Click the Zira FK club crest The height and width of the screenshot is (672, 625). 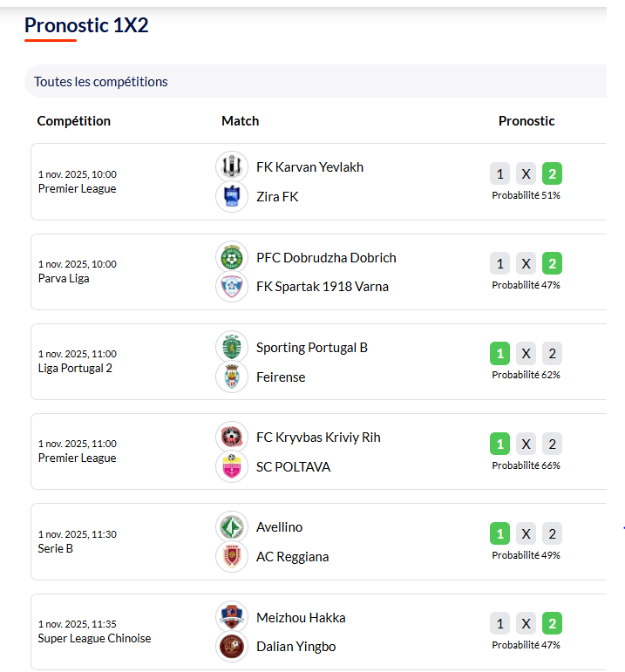tap(232, 197)
